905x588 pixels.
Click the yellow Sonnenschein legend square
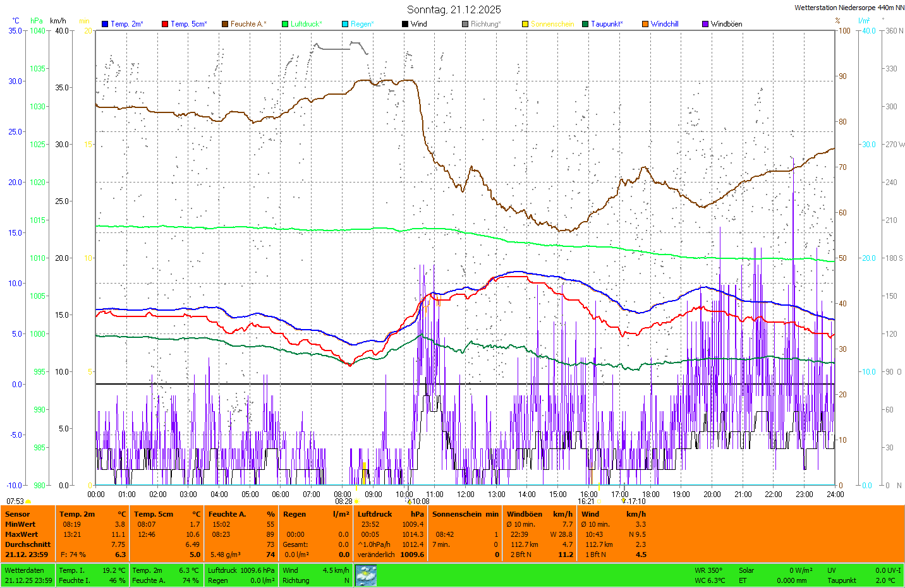pos(525,24)
